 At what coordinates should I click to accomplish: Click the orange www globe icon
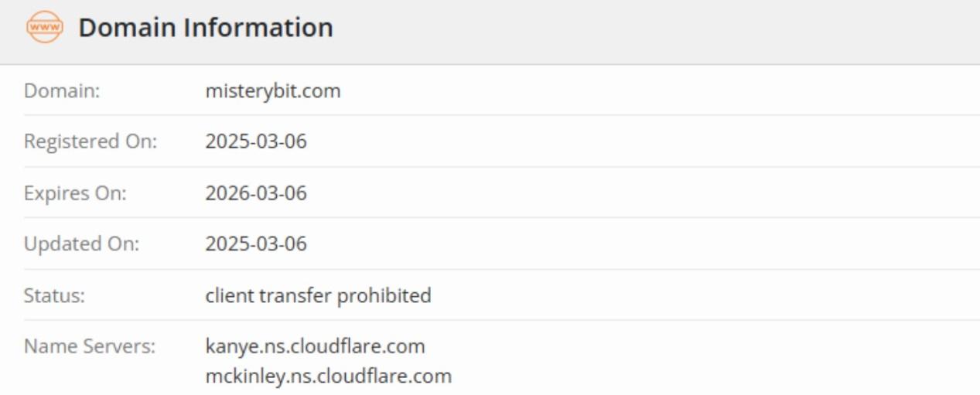point(44,28)
